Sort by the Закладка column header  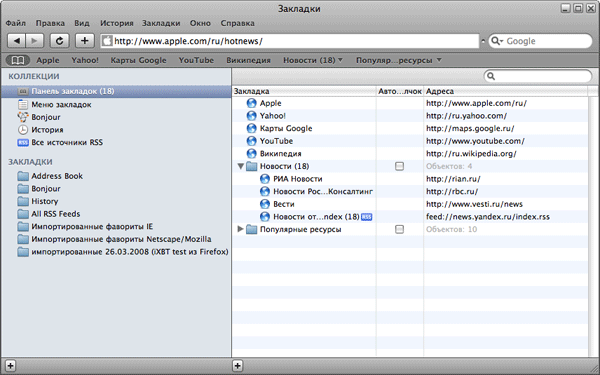click(x=304, y=91)
